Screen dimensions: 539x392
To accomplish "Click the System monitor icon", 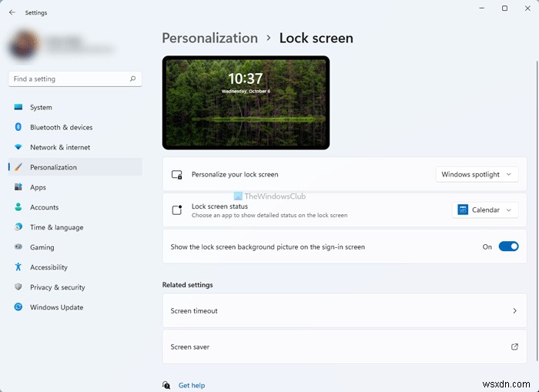I will [x=18, y=107].
